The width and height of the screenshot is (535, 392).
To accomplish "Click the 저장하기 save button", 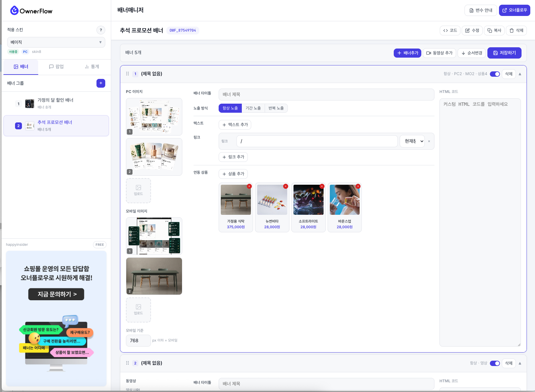I will tap(504, 53).
